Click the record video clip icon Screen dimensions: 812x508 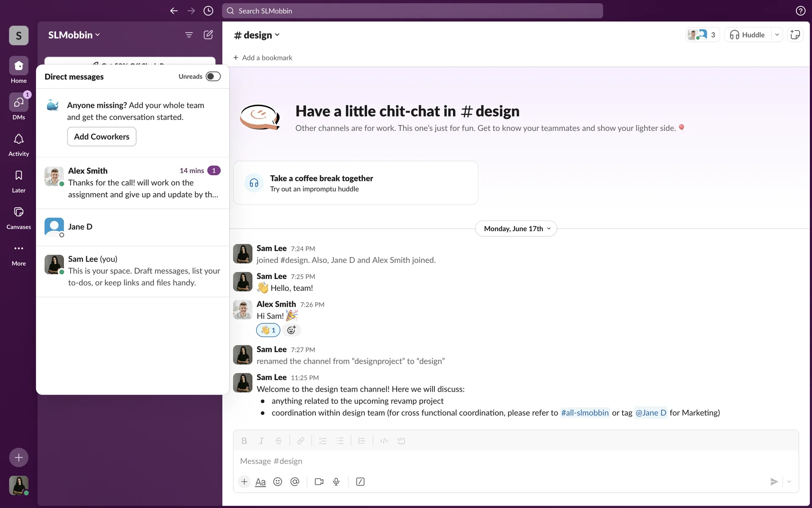(x=319, y=482)
